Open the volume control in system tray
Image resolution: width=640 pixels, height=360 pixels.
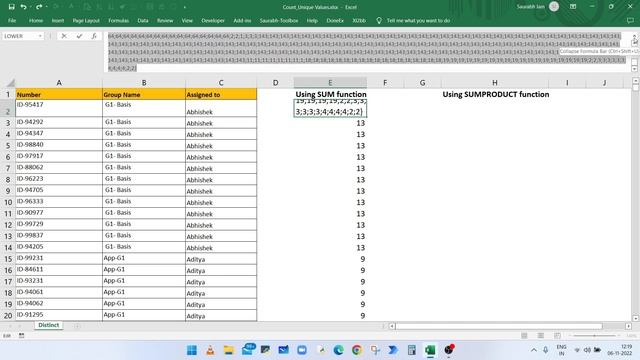(x=587, y=350)
